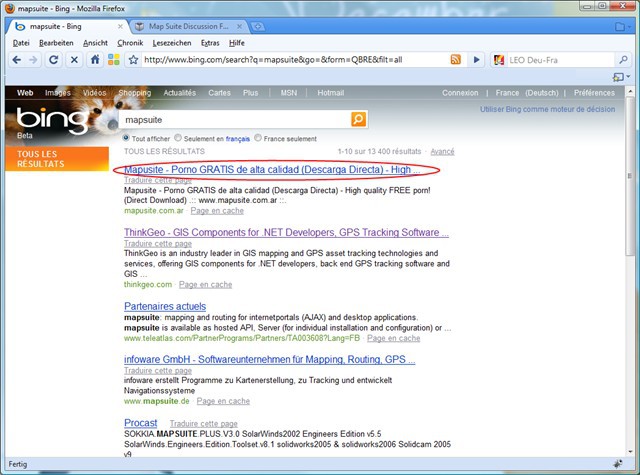This screenshot has height=475, width=640.
Task: Open the Procast result link
Action: (140, 423)
